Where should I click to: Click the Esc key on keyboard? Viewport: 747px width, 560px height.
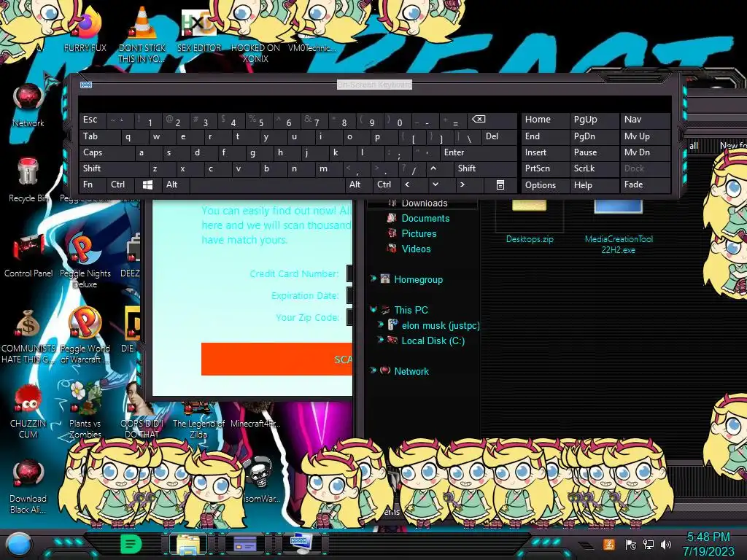point(93,120)
